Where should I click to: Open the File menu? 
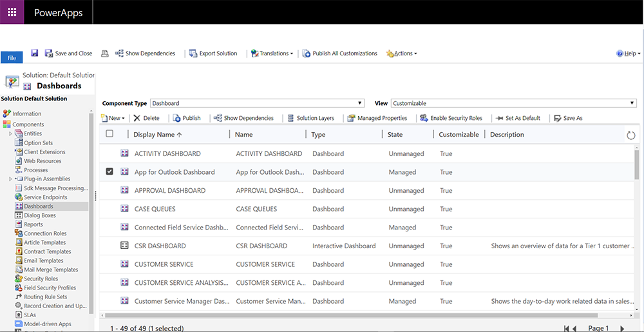pos(11,58)
